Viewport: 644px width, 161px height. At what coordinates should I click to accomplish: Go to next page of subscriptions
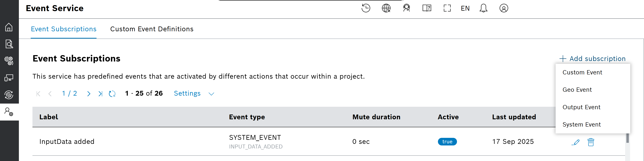[x=89, y=94]
